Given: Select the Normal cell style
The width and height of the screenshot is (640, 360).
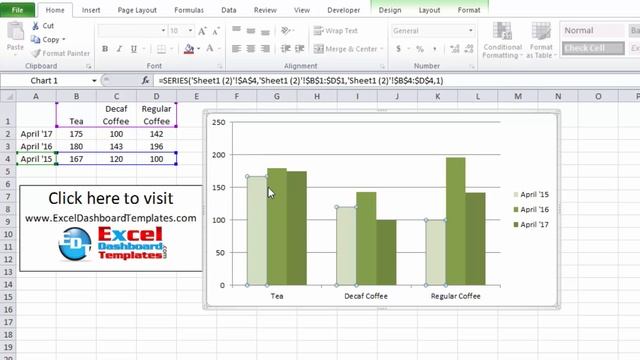Looking at the screenshot, I should point(593,31).
